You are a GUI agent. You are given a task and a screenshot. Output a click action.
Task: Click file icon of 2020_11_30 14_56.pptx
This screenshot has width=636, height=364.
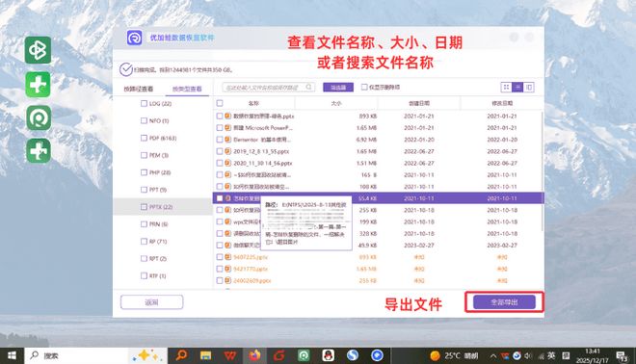tap(228, 163)
